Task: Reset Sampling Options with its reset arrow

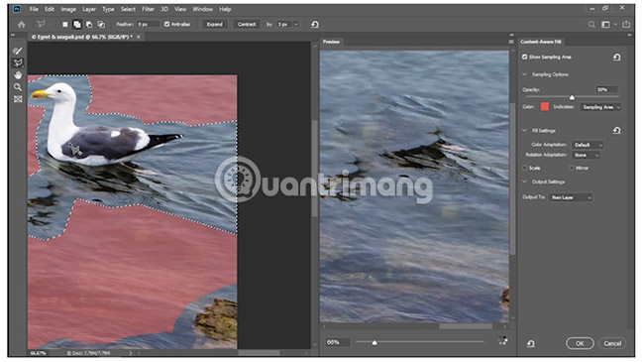Action: pyautogui.click(x=616, y=58)
